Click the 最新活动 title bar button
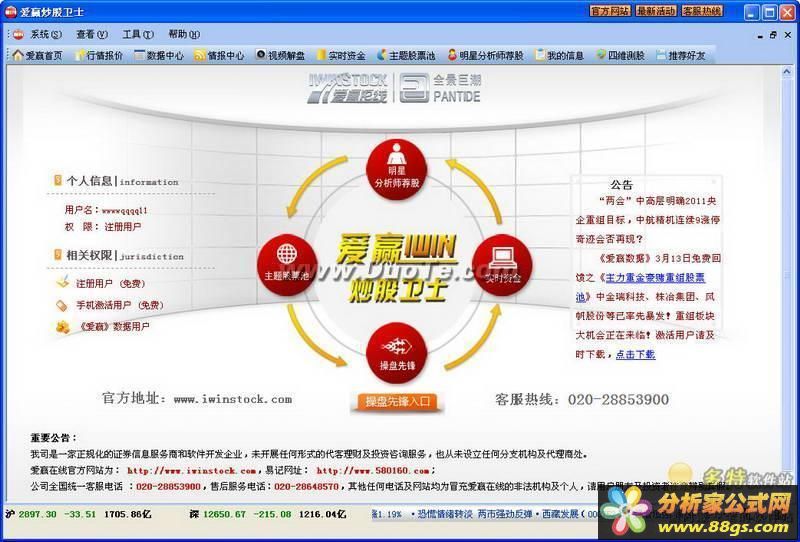Image resolution: width=800 pixels, height=542 pixels. pos(656,11)
